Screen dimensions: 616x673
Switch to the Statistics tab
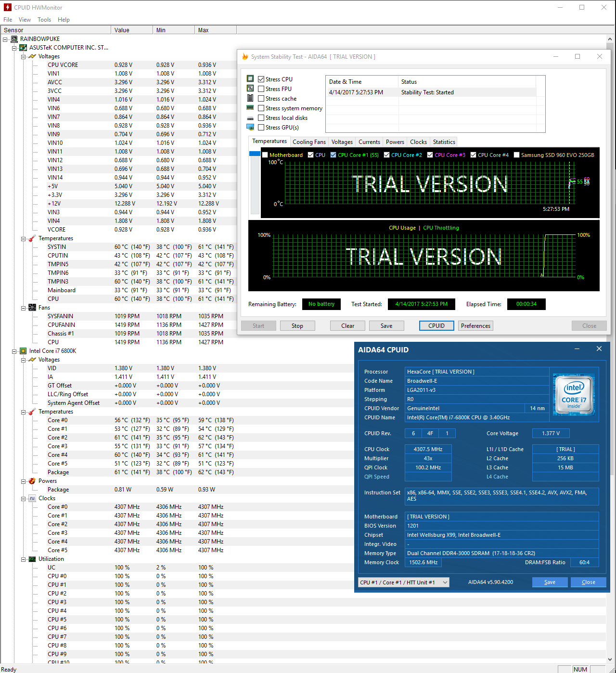[444, 142]
